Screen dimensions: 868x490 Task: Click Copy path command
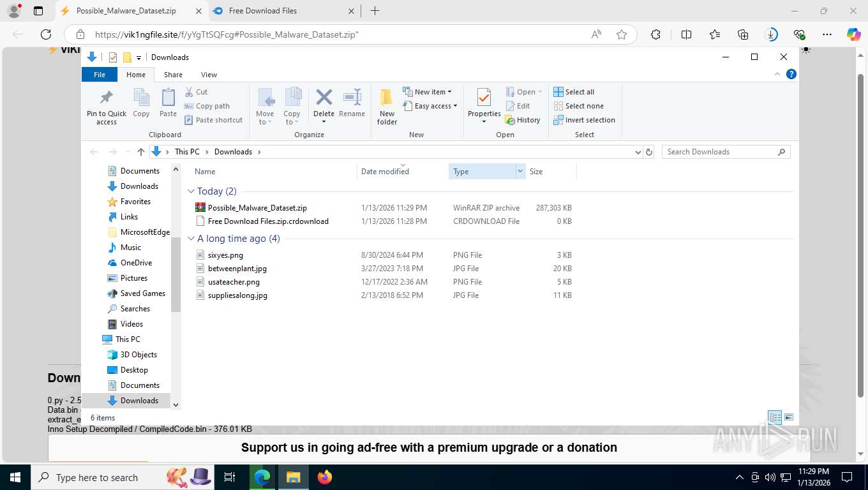207,106
